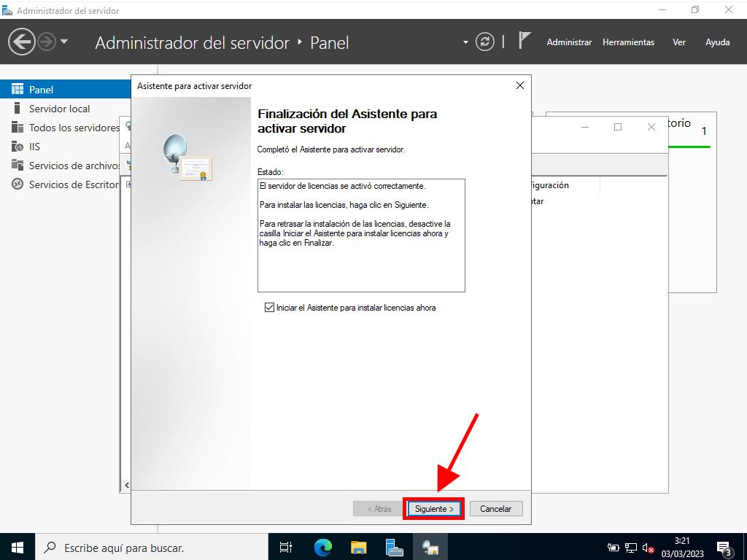The image size is (747, 560).
Task: Open the Ayuda menu
Action: point(717,42)
